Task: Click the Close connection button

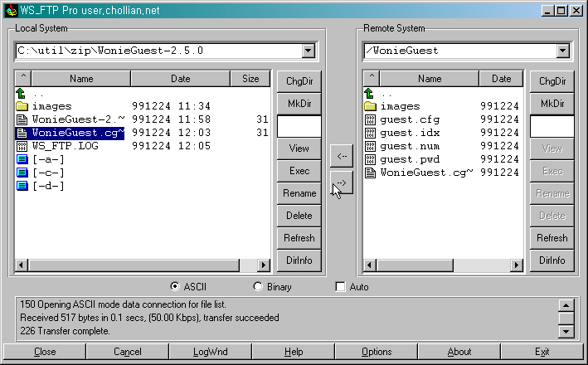Action: pos(45,352)
